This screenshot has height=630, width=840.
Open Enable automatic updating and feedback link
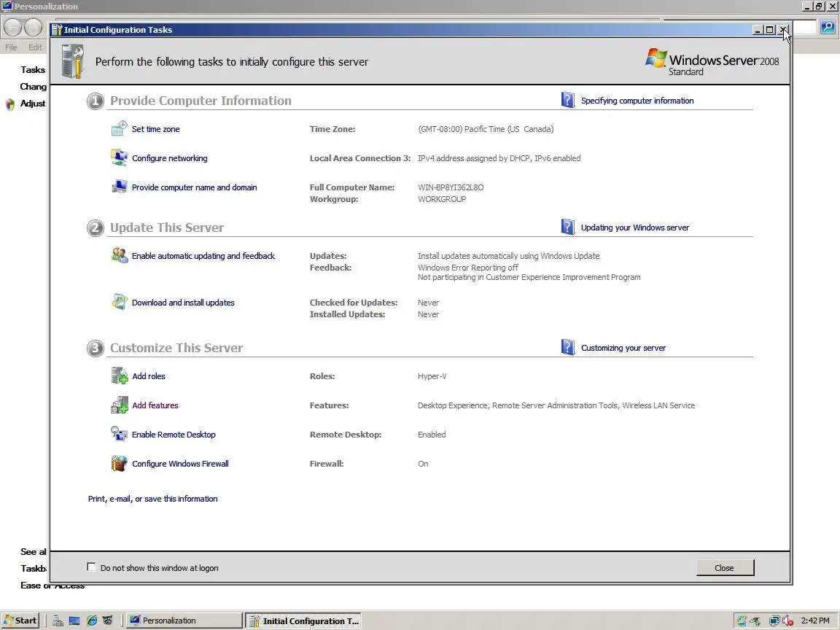tap(203, 255)
